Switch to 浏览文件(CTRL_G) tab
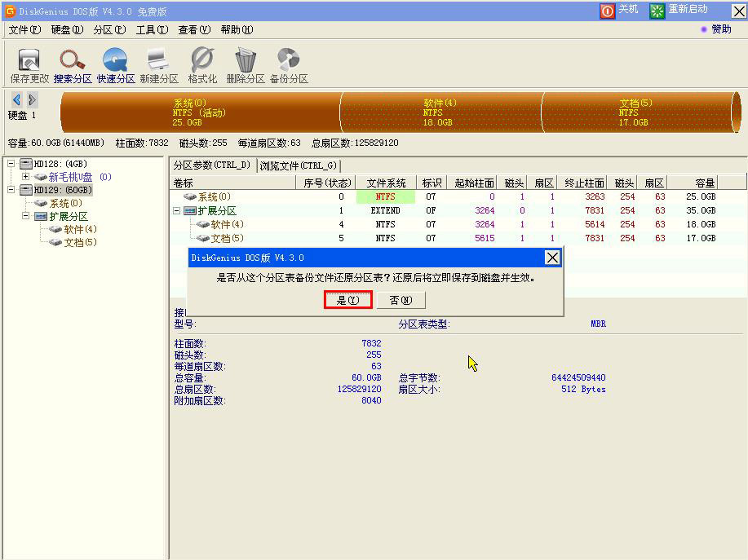748x560 pixels. click(299, 165)
